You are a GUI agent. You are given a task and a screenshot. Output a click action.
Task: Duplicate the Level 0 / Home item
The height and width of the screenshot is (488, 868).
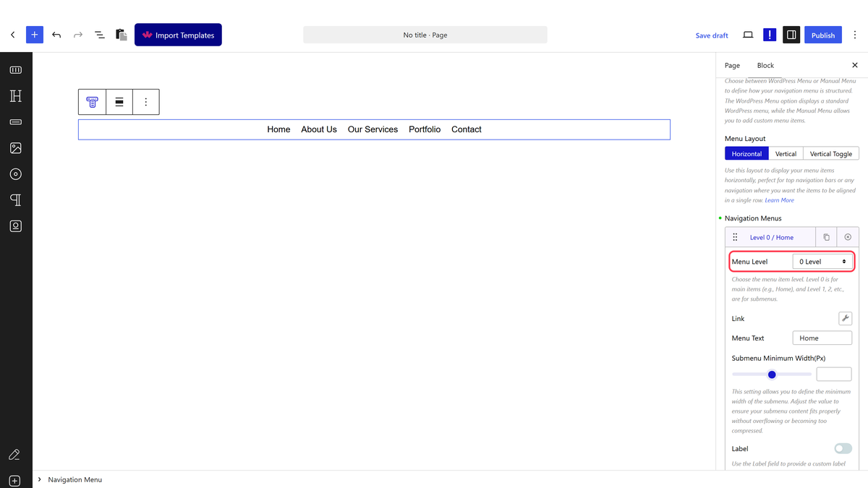point(827,237)
